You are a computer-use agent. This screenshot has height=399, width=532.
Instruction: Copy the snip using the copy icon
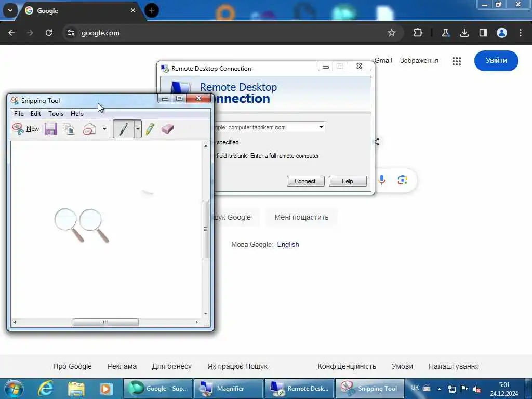pyautogui.click(x=69, y=129)
